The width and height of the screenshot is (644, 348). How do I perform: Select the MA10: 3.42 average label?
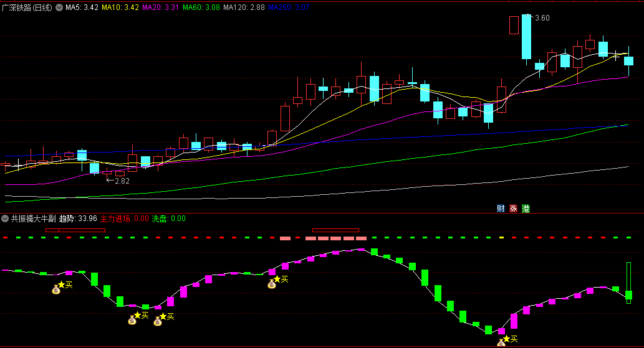tap(120, 7)
